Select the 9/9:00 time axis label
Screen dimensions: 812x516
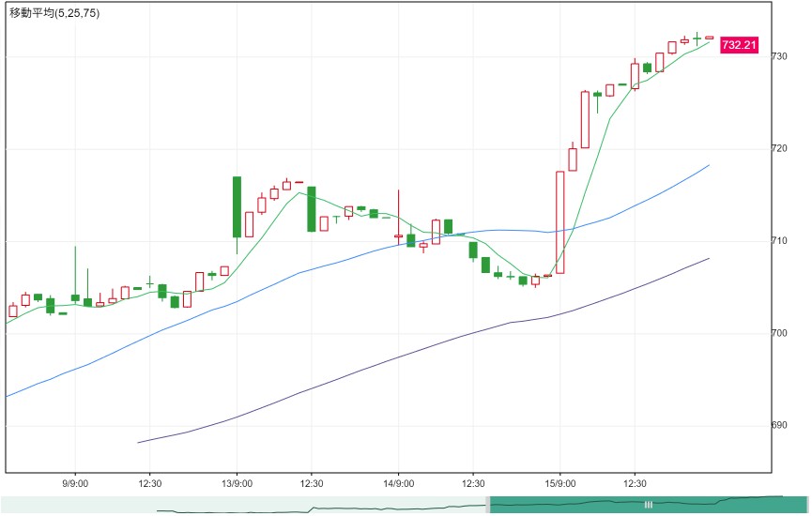click(x=75, y=483)
